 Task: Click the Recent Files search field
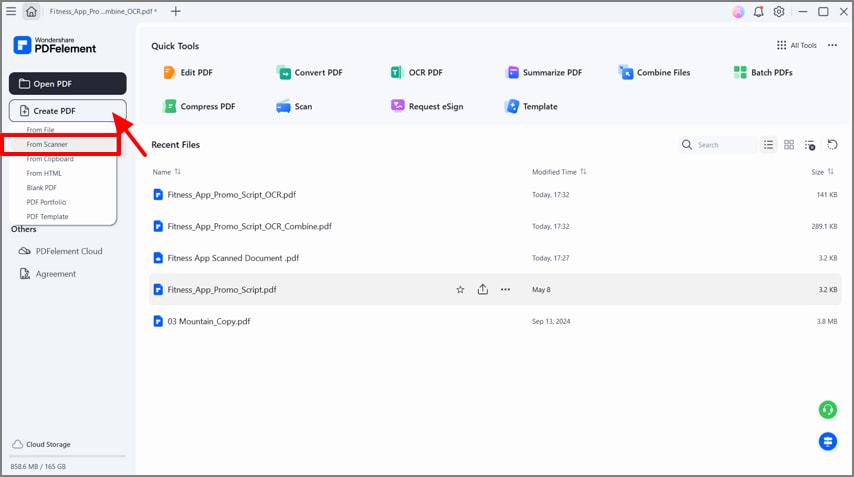(x=717, y=145)
